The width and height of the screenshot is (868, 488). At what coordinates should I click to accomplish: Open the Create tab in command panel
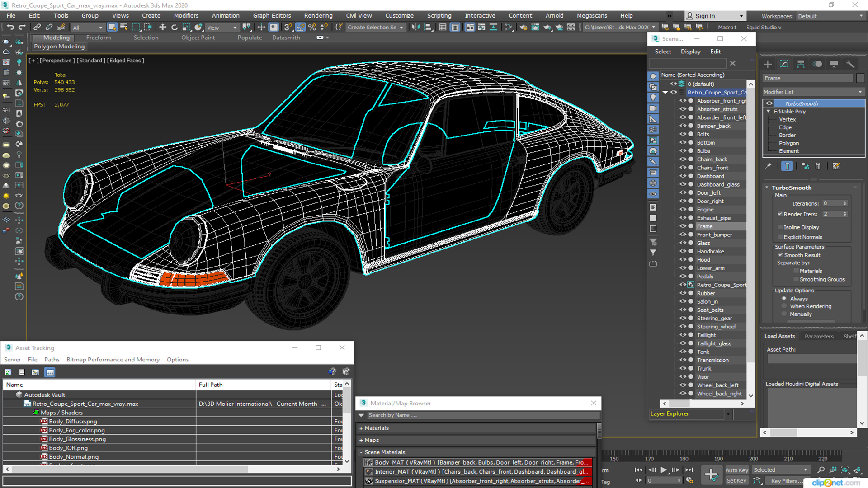[768, 64]
